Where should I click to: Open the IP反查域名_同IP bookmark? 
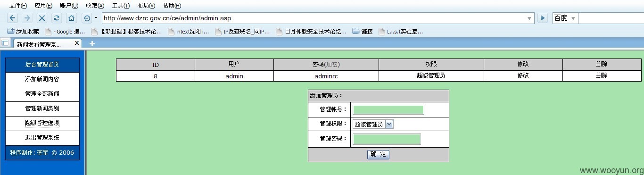(x=242, y=32)
